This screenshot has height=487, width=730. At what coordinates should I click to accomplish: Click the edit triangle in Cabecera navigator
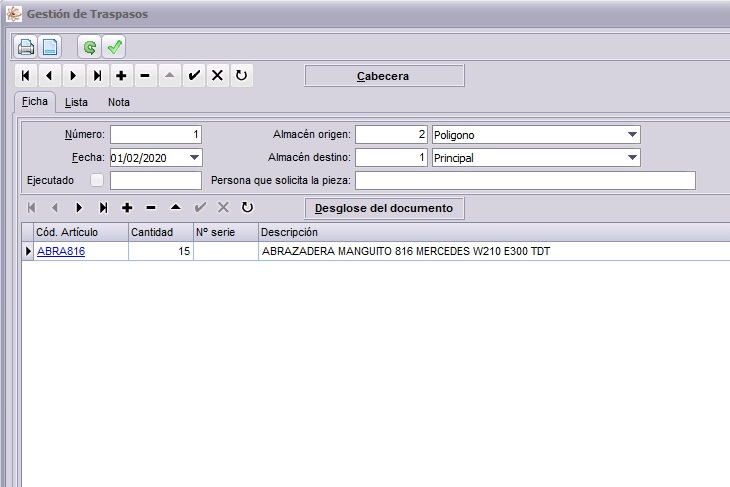pyautogui.click(x=169, y=75)
